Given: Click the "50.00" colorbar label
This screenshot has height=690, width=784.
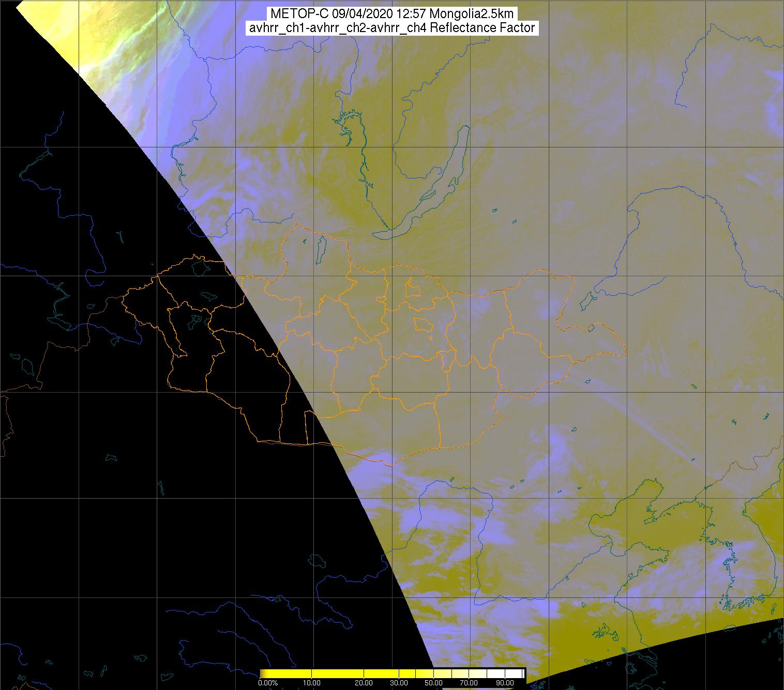Looking at the screenshot, I should pos(433,683).
